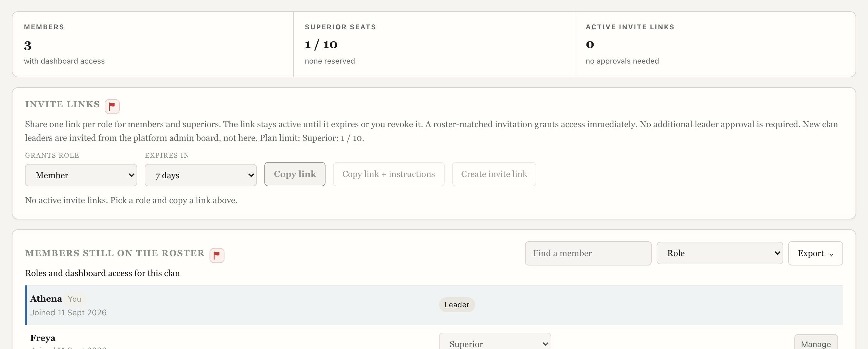Screen dimensions: 868x349
Task: Click the flag icon beside Invite Links
Action: [x=112, y=107]
